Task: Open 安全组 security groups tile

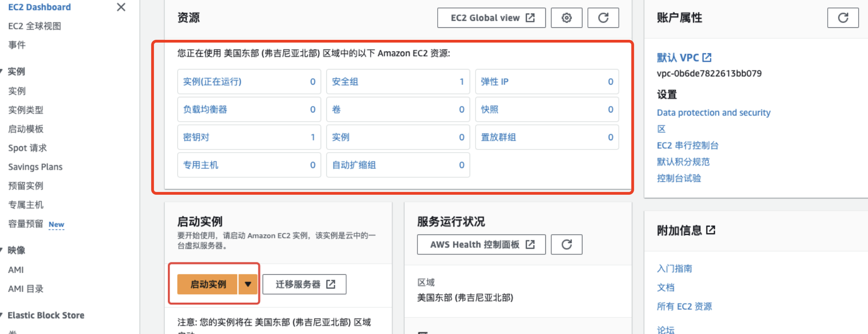Action: tap(398, 81)
